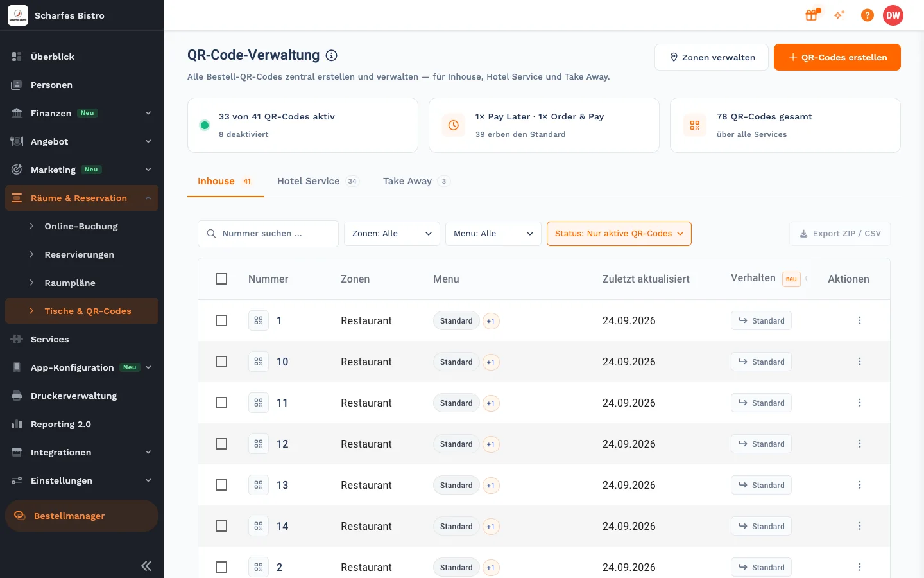The height and width of the screenshot is (578, 924).
Task: Click the Zonen verwalten button
Action: tap(712, 57)
